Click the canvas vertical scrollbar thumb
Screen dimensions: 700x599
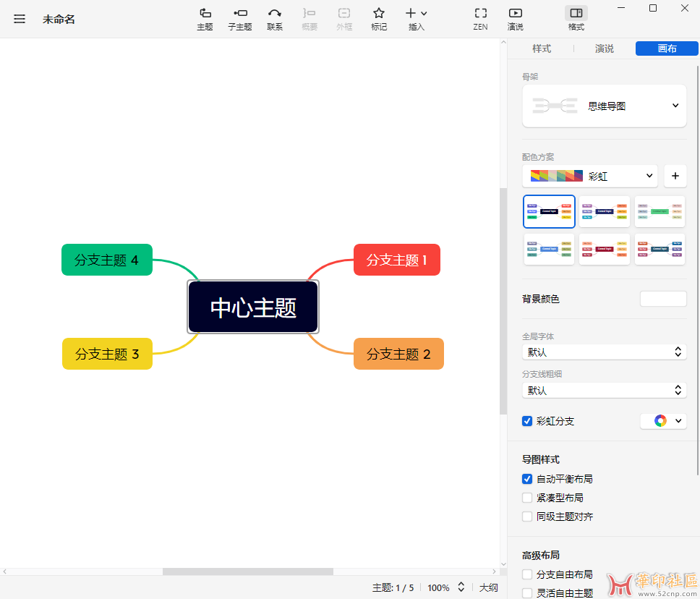pyautogui.click(x=503, y=301)
